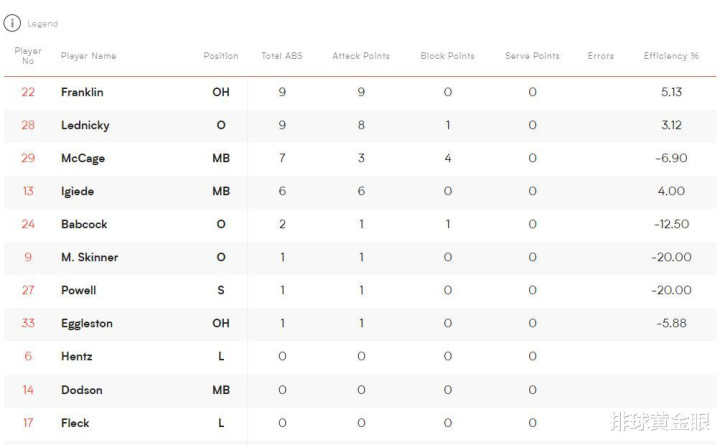
Task: Open M. Skinner player entry
Action: coord(90,257)
